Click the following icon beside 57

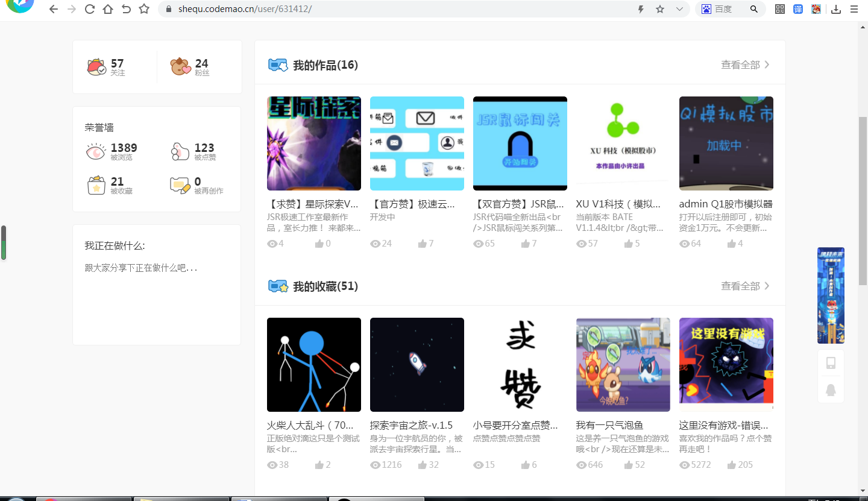click(x=97, y=67)
